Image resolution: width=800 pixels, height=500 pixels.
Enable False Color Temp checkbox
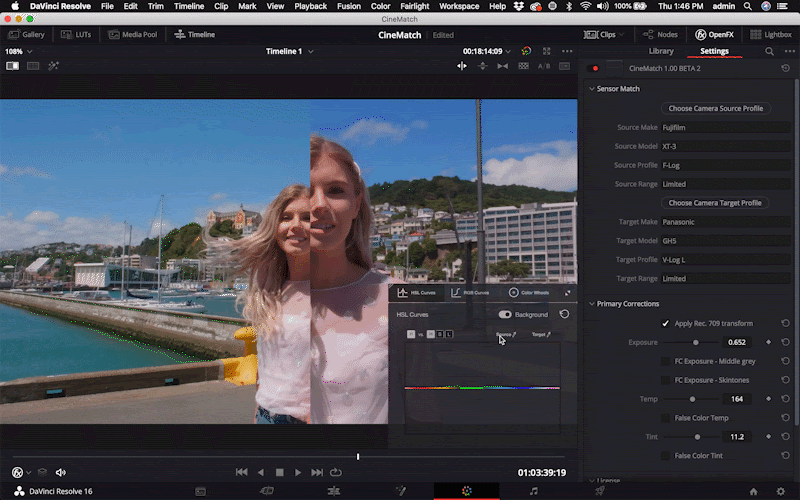(666, 417)
